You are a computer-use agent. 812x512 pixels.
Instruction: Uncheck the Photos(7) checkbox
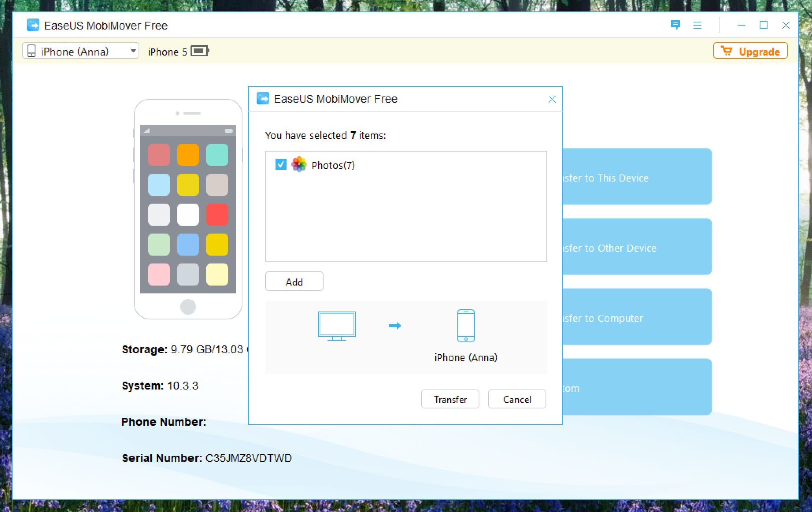click(281, 164)
